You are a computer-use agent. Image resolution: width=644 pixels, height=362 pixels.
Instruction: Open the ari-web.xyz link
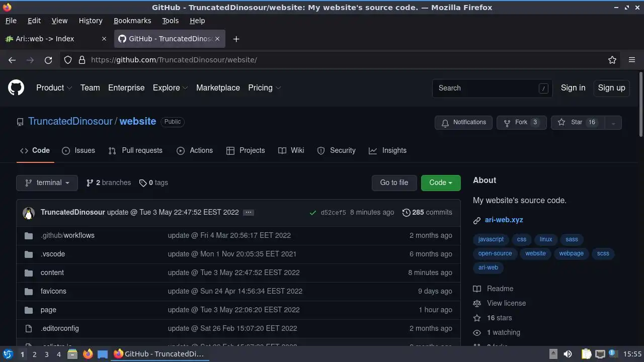coord(504,220)
